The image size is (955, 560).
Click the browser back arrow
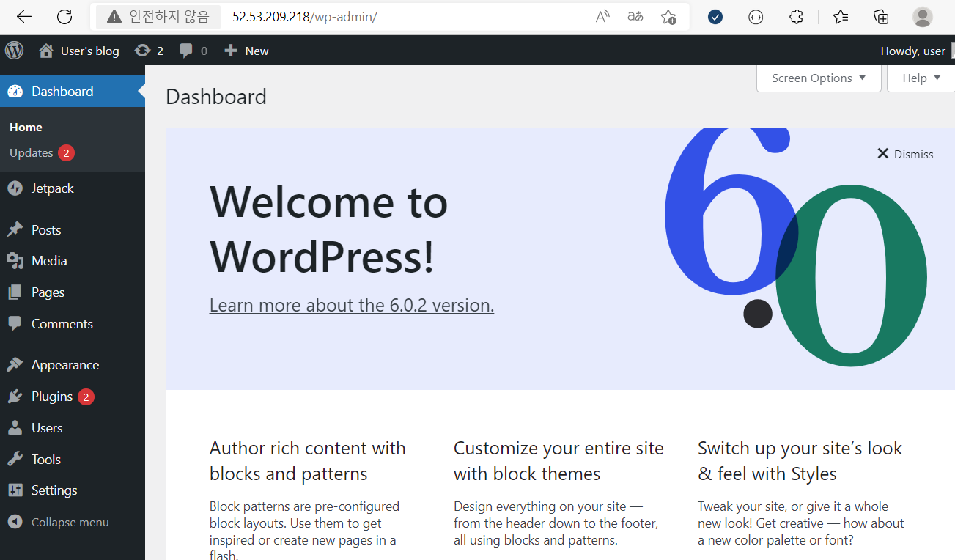(24, 17)
